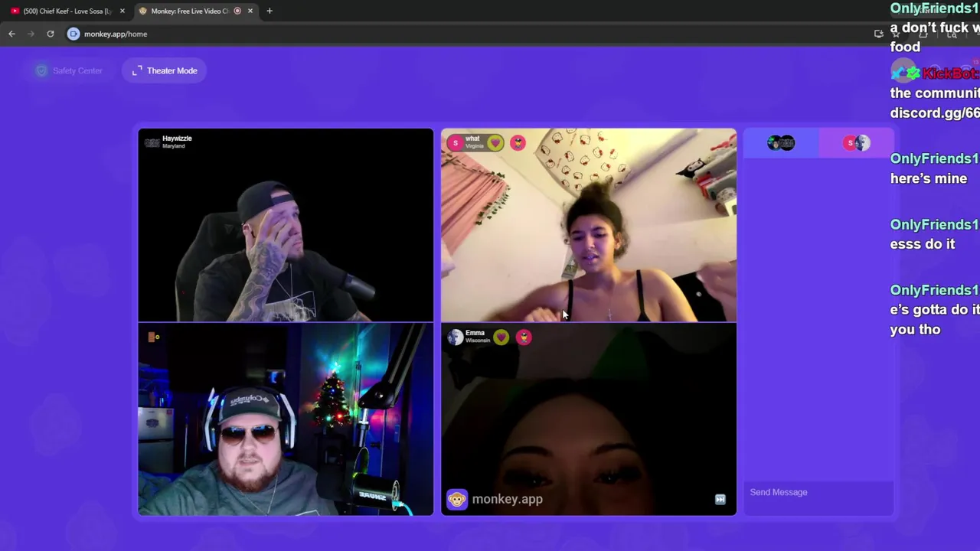Select the S pair chat tab
This screenshot has width=980, height=551.
(856, 143)
